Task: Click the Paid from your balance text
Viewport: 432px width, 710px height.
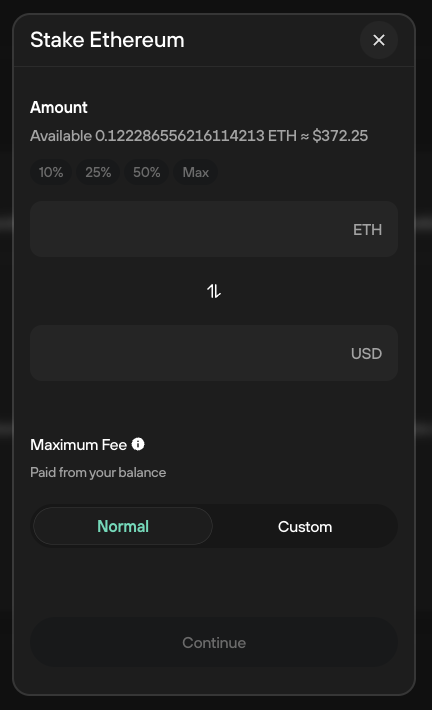Action: coord(98,472)
